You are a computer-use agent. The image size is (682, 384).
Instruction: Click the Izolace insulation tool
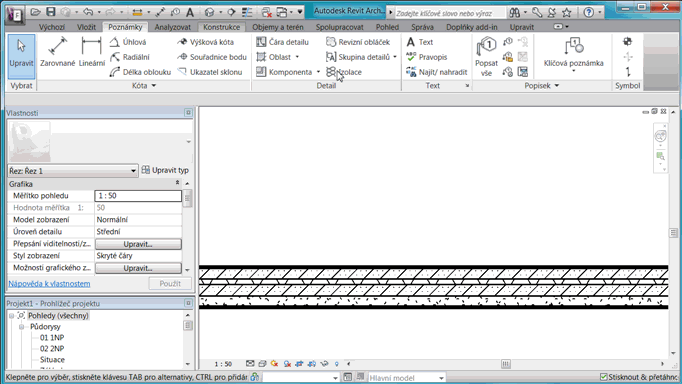(x=344, y=72)
